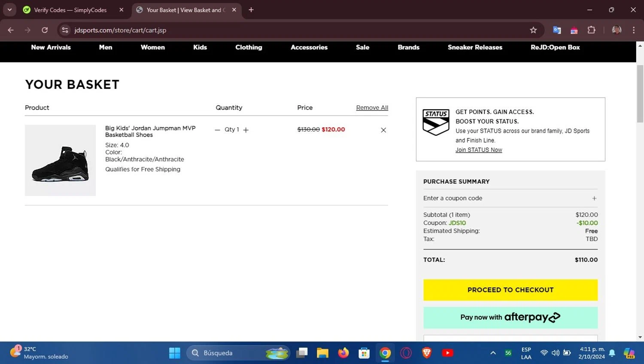
Task: Open a new browser tab
Action: pyautogui.click(x=251, y=10)
